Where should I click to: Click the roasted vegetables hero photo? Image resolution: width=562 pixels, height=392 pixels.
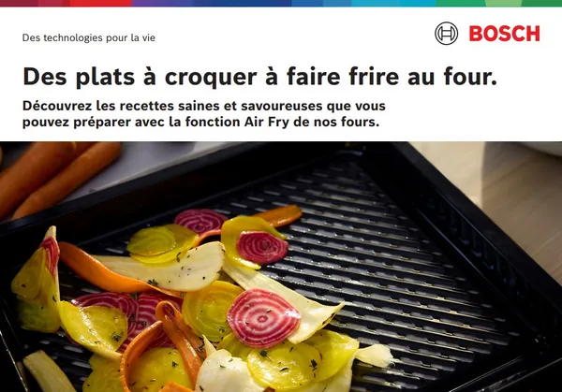click(281, 267)
